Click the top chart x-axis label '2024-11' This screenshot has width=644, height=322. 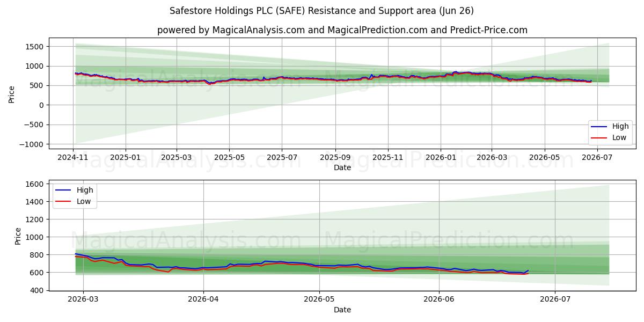click(x=74, y=157)
